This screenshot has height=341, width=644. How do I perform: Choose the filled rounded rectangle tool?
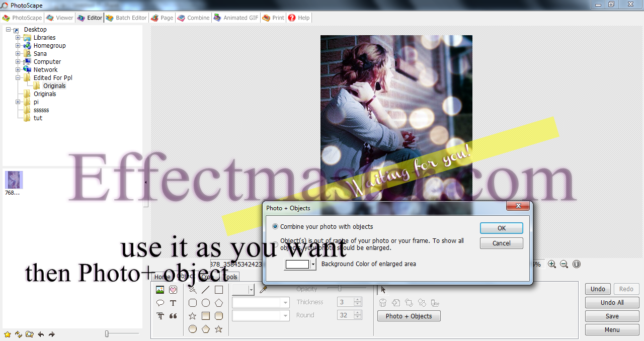[x=219, y=316]
